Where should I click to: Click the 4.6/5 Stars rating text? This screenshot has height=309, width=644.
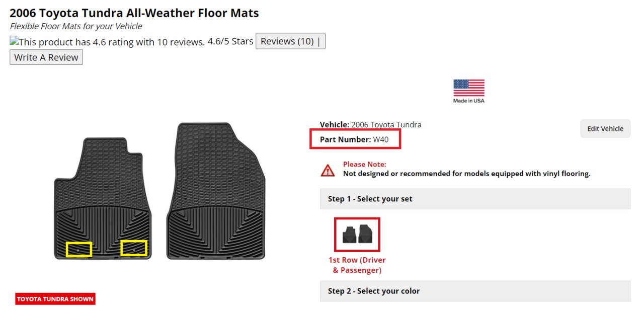[230, 41]
